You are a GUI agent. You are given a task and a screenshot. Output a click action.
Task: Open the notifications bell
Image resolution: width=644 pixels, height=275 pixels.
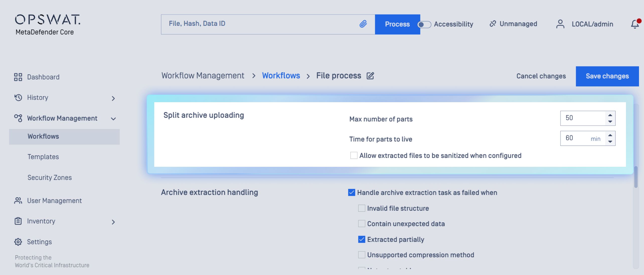[635, 24]
